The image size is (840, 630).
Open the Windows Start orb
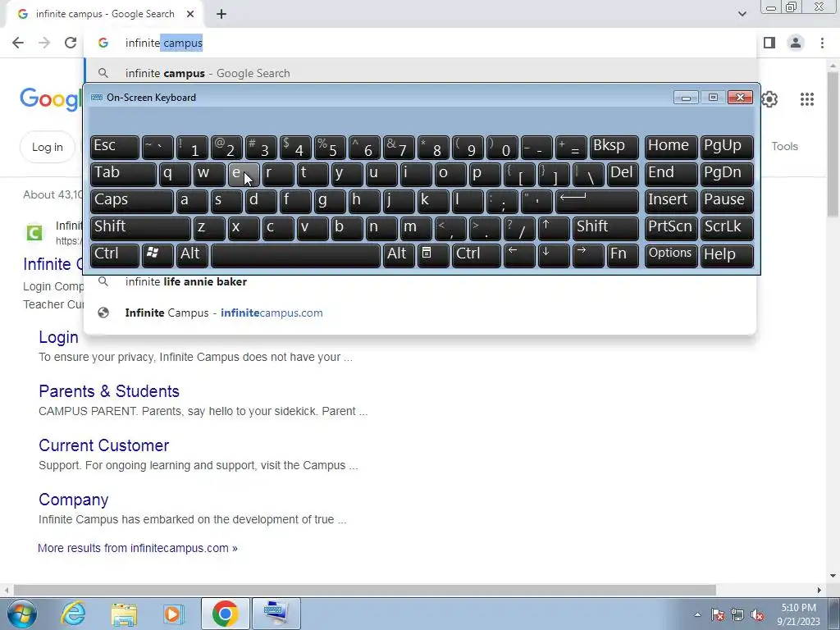21,614
